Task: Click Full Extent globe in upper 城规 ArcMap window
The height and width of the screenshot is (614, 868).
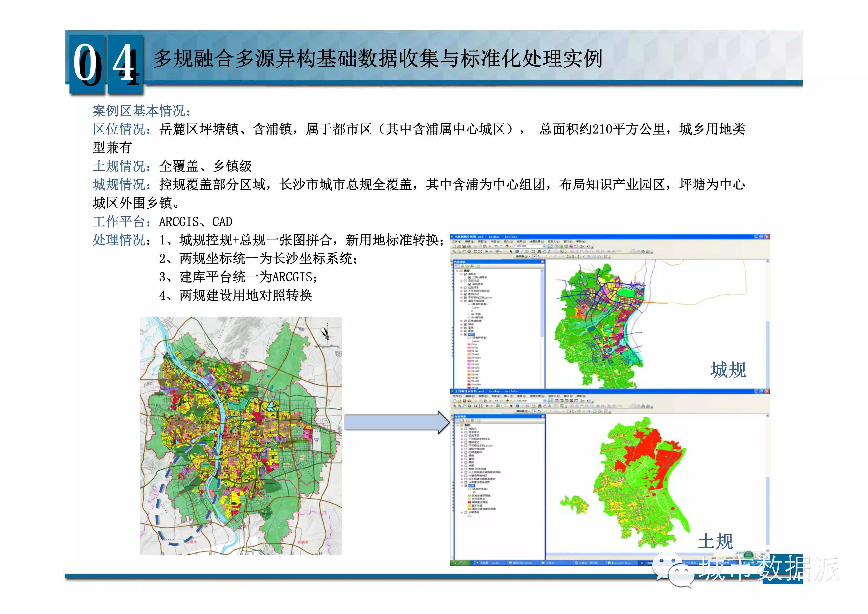Action: click(x=469, y=252)
